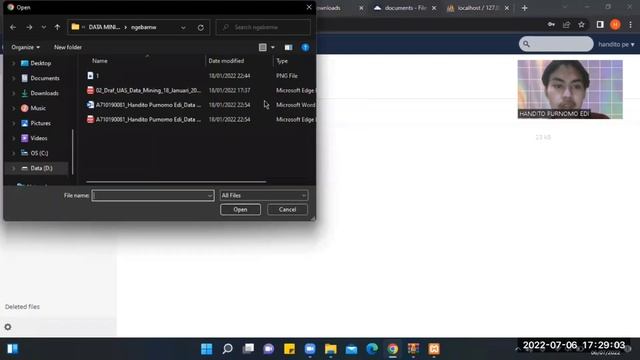Expand the Data (D:) tree node
This screenshot has height=360, width=640.
click(13, 168)
